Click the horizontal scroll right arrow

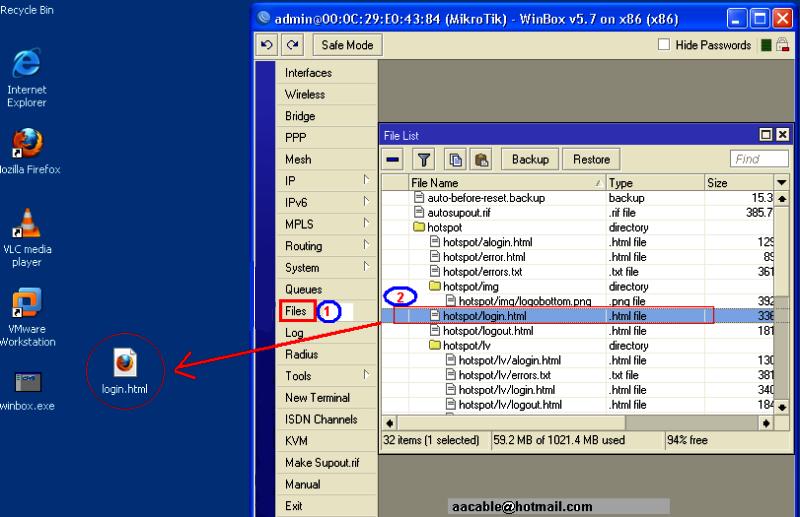coord(766,423)
